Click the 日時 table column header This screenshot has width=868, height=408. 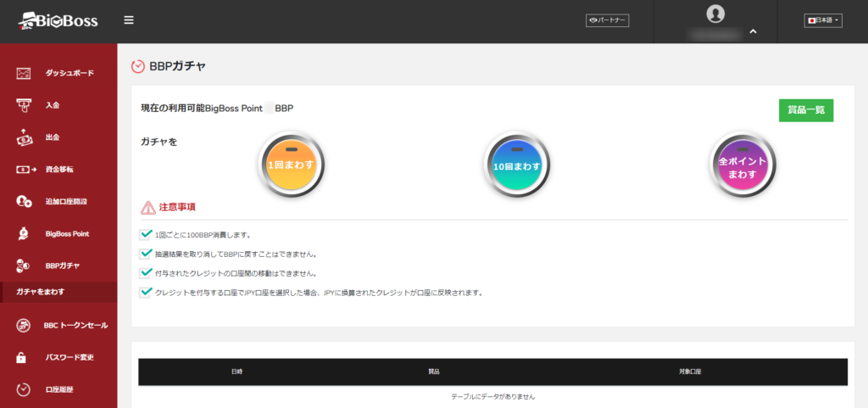236,372
